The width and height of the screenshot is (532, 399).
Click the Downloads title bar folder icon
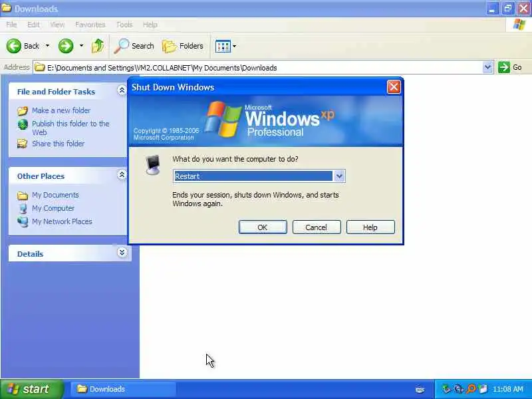[x=7, y=8]
